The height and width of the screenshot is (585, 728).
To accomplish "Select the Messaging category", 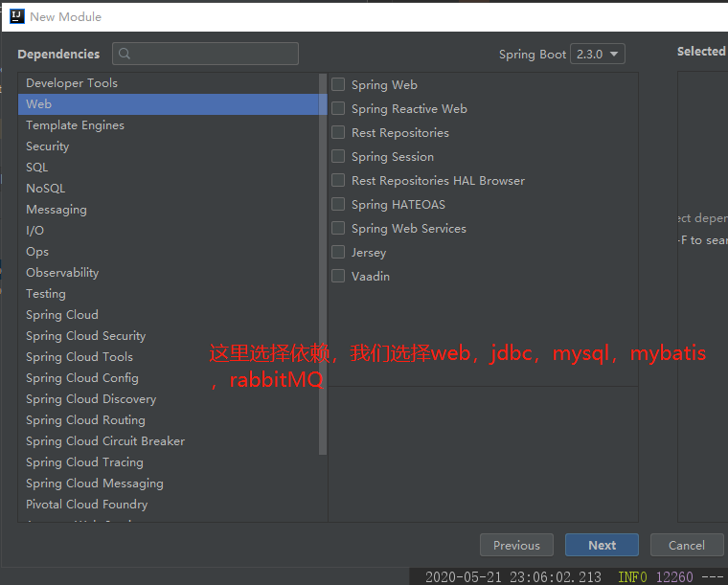I will point(169,210).
